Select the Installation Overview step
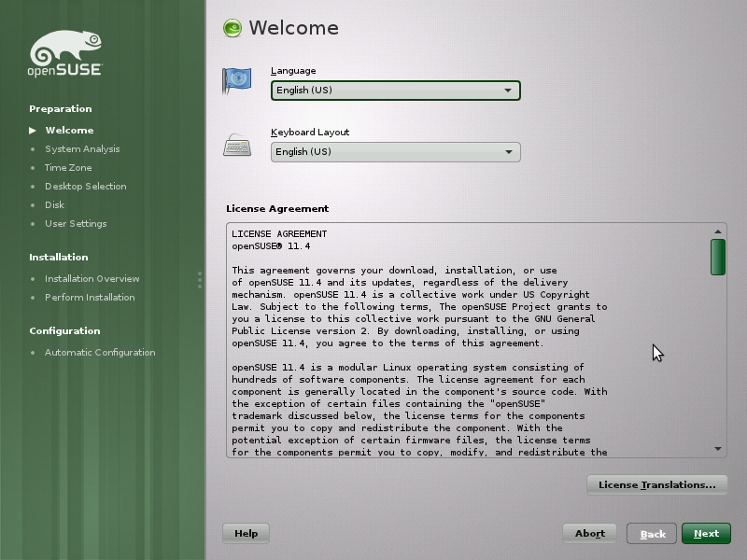This screenshot has height=560, width=747. [x=92, y=278]
